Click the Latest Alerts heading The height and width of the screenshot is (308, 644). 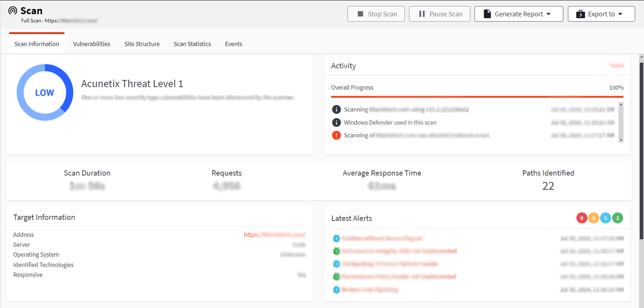pyautogui.click(x=351, y=218)
